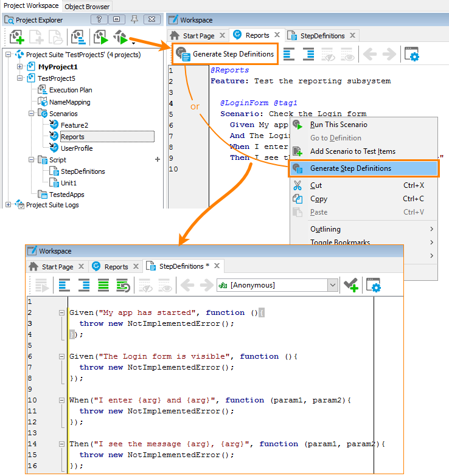Viewport: 449px width, 476px height.
Task: Switch to the Object Browser tab
Action: 87,6
